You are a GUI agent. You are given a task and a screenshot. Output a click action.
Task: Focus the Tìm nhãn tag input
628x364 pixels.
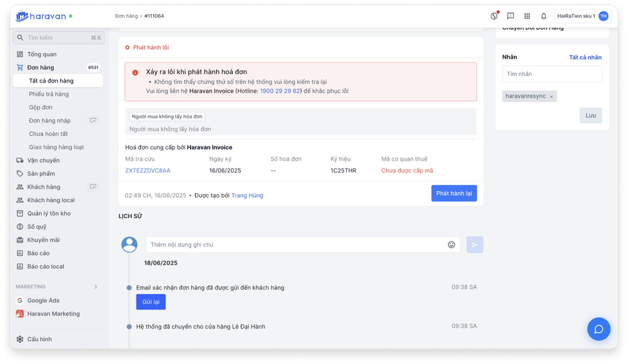pos(552,74)
